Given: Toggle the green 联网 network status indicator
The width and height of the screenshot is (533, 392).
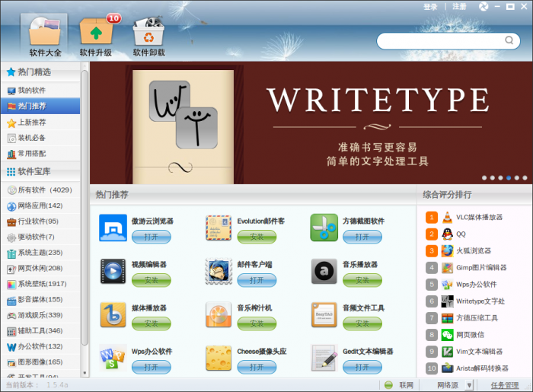Looking at the screenshot, I should (x=389, y=385).
